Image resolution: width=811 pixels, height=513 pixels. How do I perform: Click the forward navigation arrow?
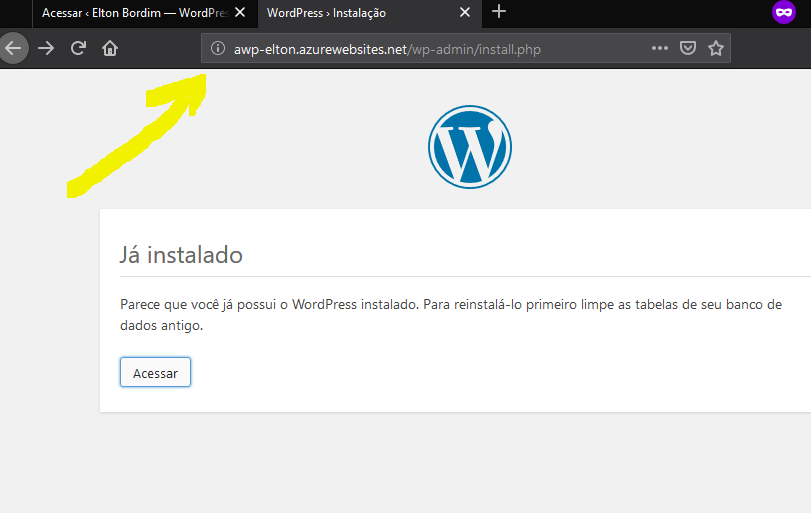46,48
